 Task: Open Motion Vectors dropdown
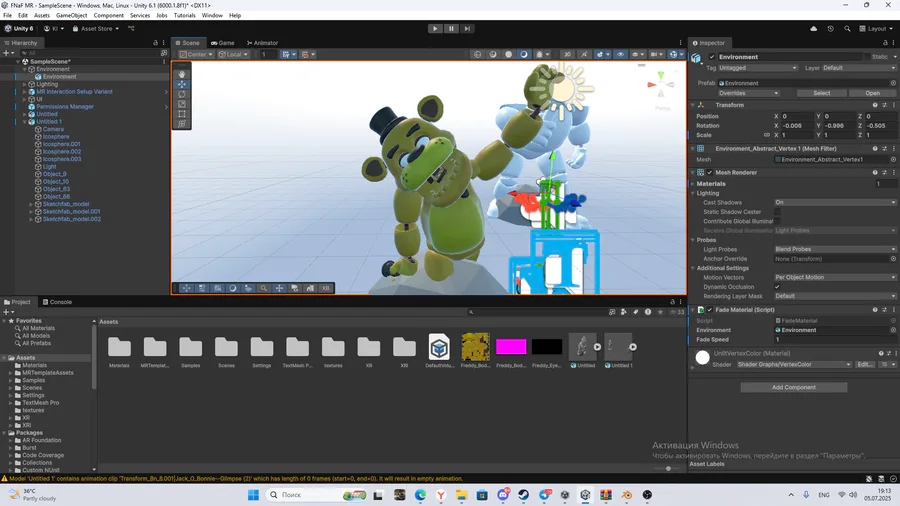[835, 278]
